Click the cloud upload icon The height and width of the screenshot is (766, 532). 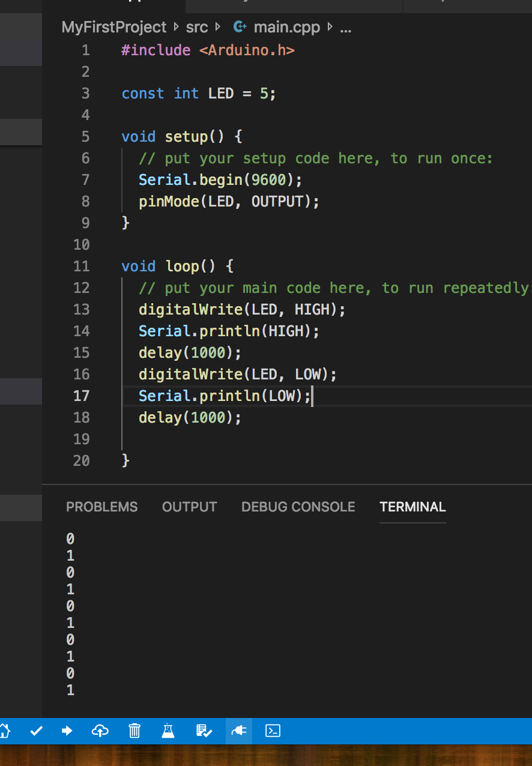coord(100,731)
